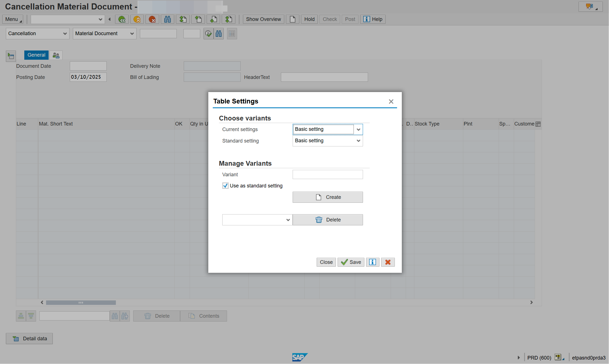
Task: Click Close button in Table Settings dialog
Action: pyautogui.click(x=326, y=262)
